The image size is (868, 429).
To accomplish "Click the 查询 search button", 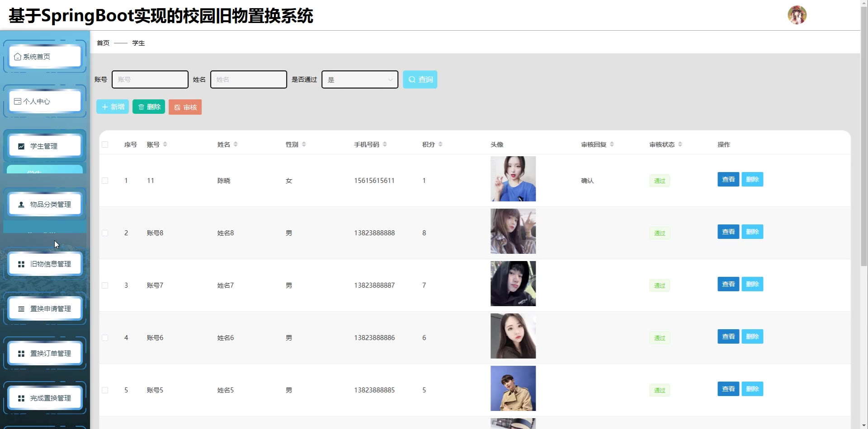I will pyautogui.click(x=420, y=79).
